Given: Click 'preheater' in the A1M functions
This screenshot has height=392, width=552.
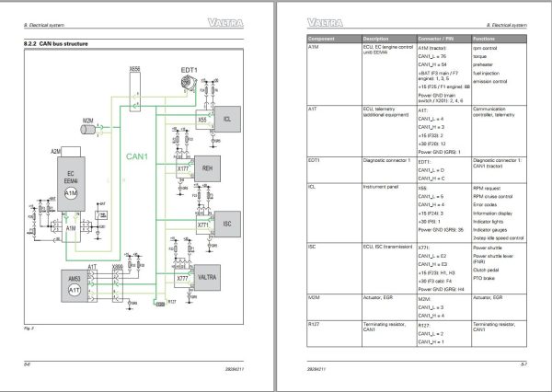Looking at the screenshot, I should pyautogui.click(x=483, y=64).
